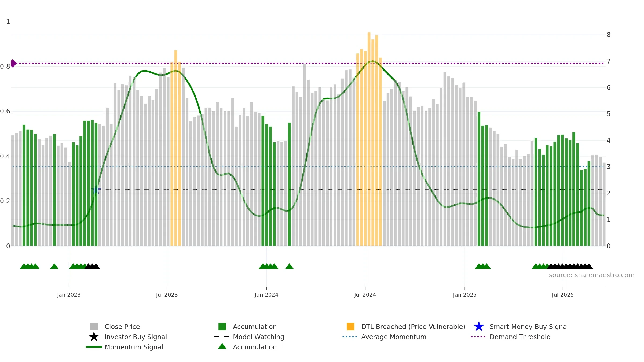Screen dimensions: 644x362
Task: Click the Jul 2024 axis label
Action: pyautogui.click(x=365, y=295)
